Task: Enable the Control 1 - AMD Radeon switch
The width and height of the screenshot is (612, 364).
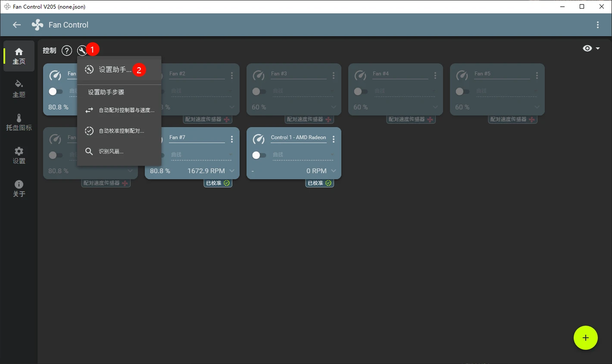Action: point(259,155)
